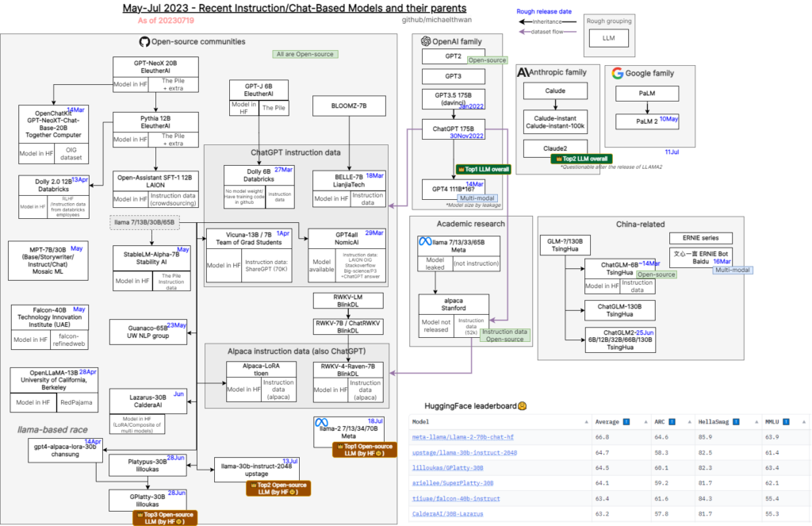
Task: Click the Multi-modal tag near ERNIE Bot
Action: (732, 270)
